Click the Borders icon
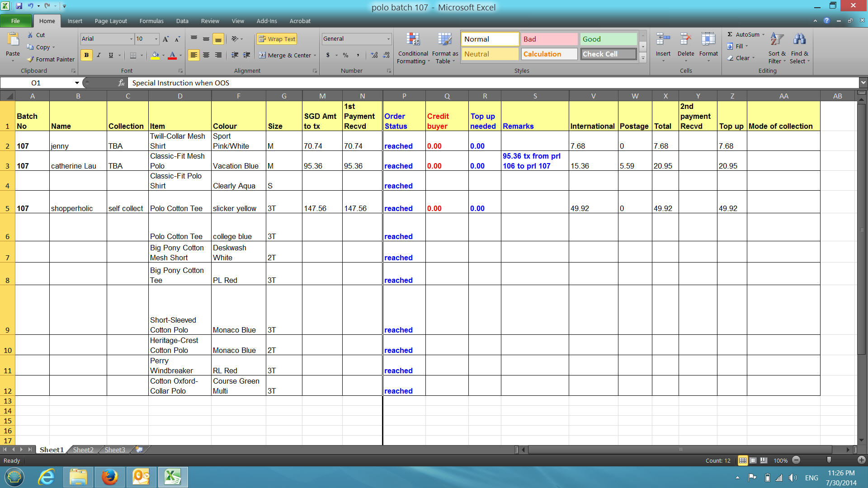Viewport: 868px width, 488px height. [x=133, y=55]
